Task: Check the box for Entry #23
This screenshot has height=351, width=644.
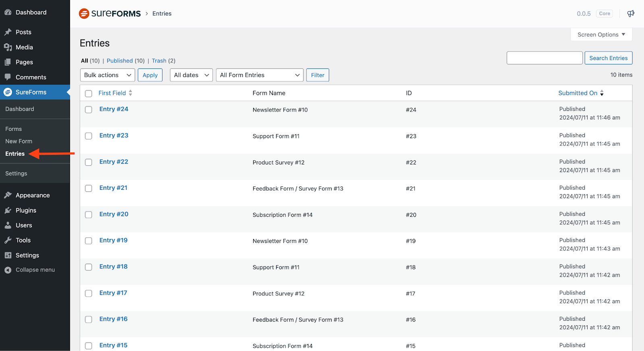Action: click(89, 136)
